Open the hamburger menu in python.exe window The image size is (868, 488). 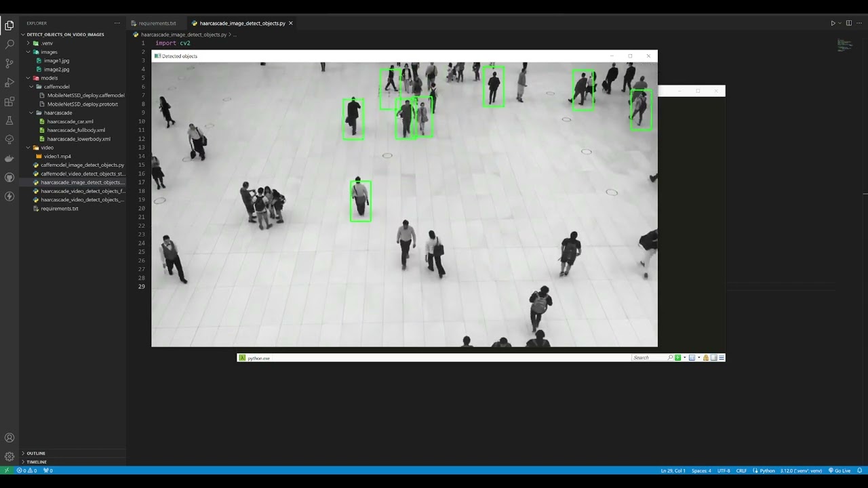pos(722,358)
